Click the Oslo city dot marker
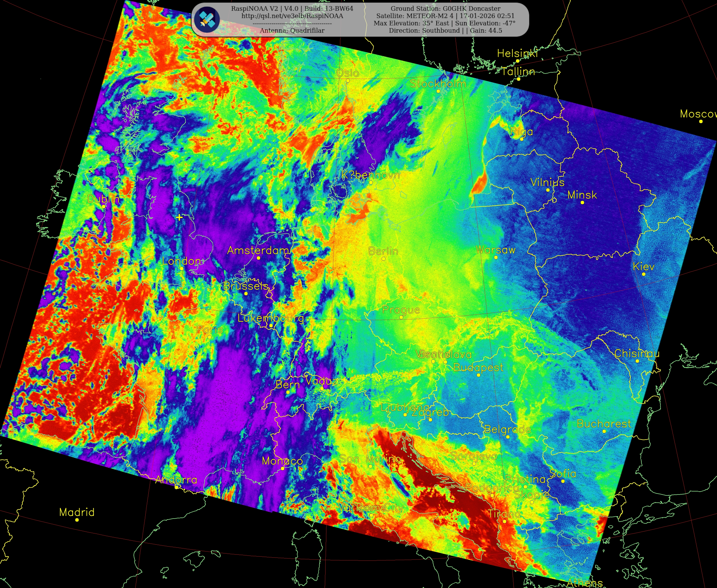 tap(348, 81)
